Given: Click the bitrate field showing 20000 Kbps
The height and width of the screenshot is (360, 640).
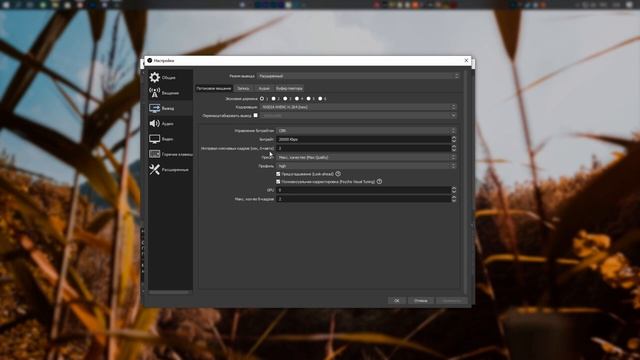Looking at the screenshot, I should 363,140.
